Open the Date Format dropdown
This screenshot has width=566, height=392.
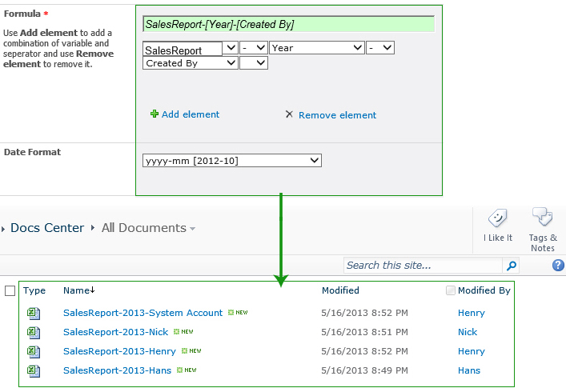tap(231, 161)
